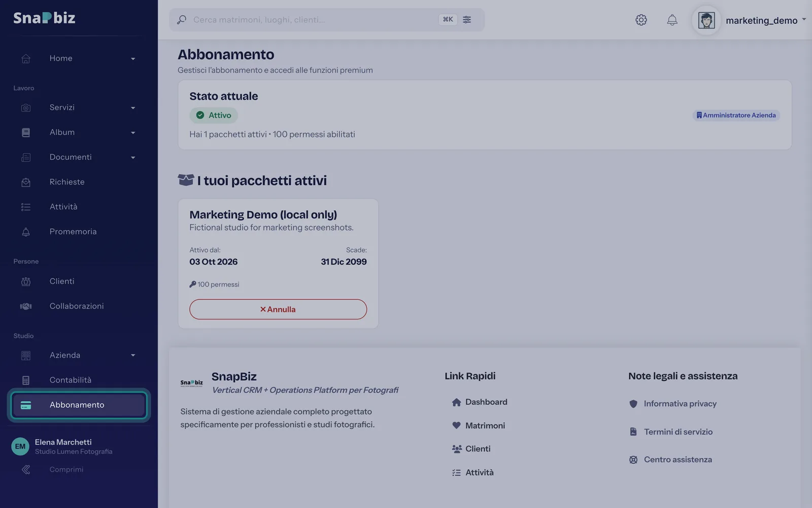Image resolution: width=812 pixels, height=508 pixels.
Task: Open the Dashboard quick link
Action: point(479,402)
